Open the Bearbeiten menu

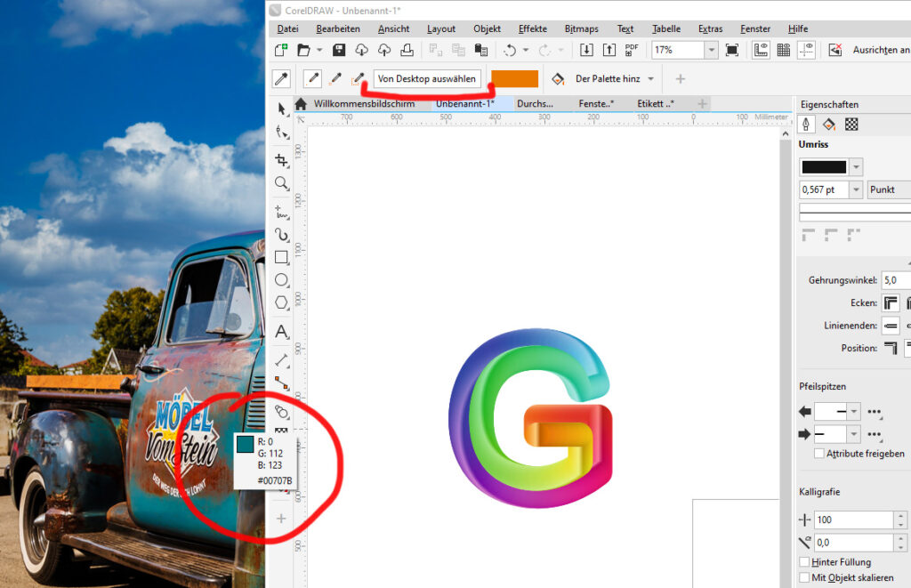point(338,28)
